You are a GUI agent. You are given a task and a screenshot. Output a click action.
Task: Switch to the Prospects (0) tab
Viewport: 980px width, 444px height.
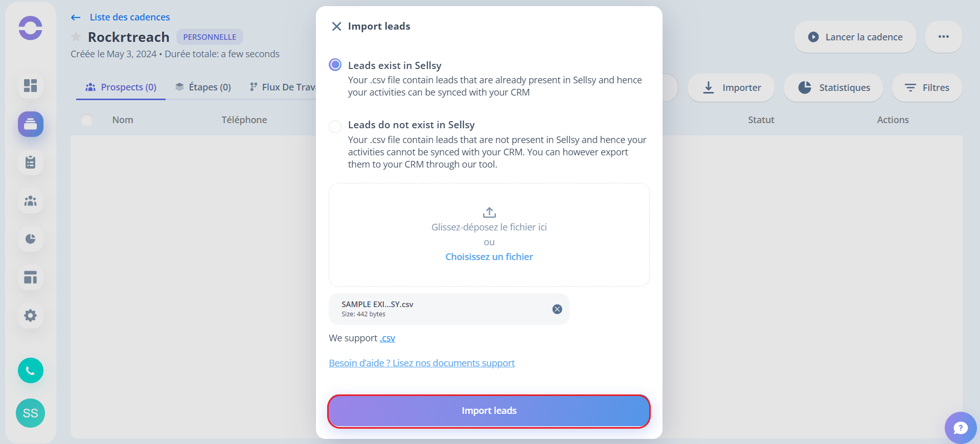pyautogui.click(x=121, y=87)
